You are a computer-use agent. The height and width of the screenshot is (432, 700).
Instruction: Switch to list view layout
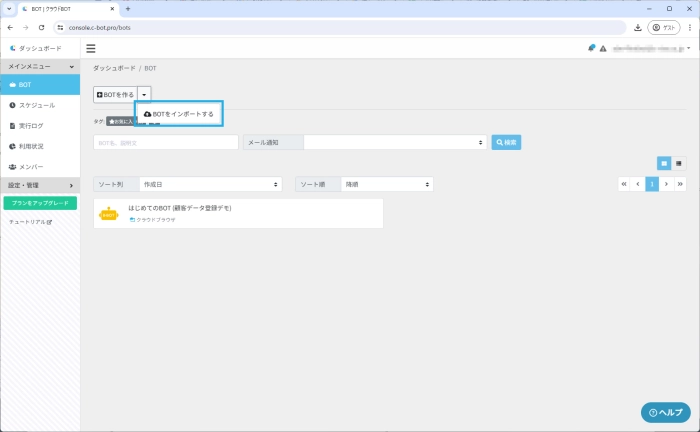click(679, 163)
